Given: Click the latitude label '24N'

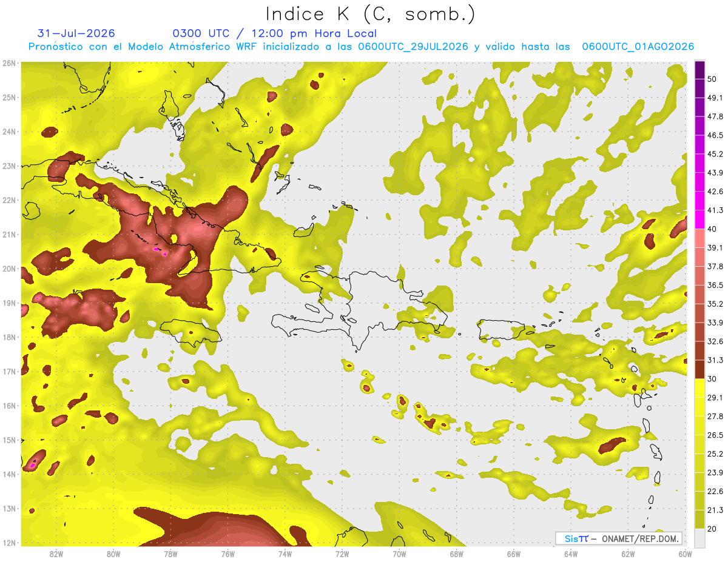Looking at the screenshot, I should [8, 132].
